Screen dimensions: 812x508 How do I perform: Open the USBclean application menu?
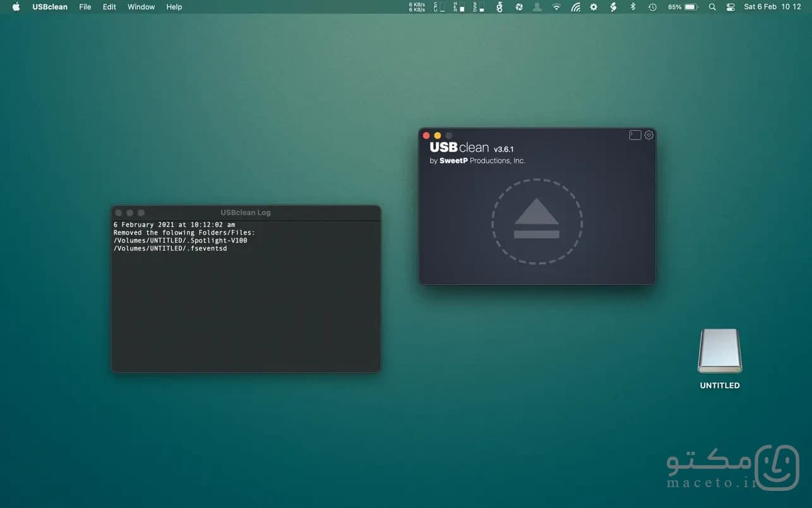click(x=50, y=7)
